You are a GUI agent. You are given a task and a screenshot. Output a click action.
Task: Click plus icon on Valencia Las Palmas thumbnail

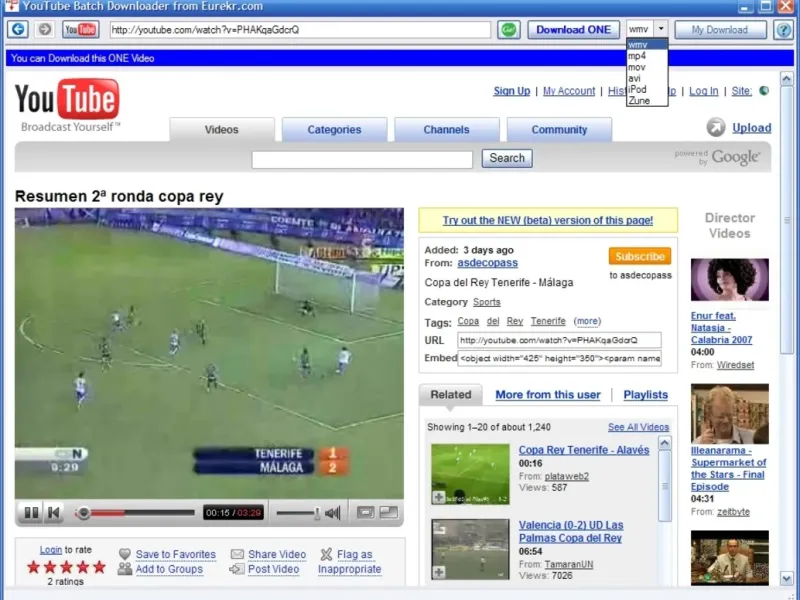[438, 572]
